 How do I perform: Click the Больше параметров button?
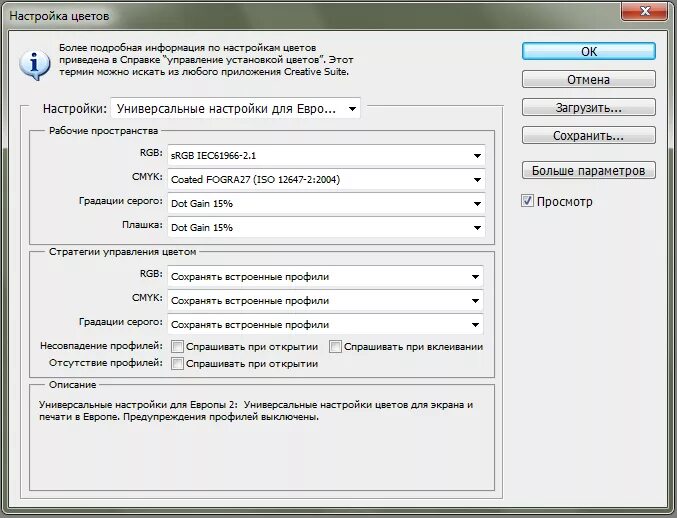[x=588, y=171]
